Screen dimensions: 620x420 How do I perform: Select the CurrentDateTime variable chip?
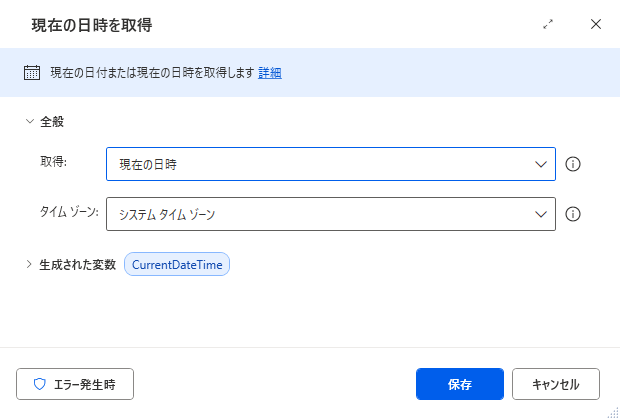pyautogui.click(x=177, y=264)
